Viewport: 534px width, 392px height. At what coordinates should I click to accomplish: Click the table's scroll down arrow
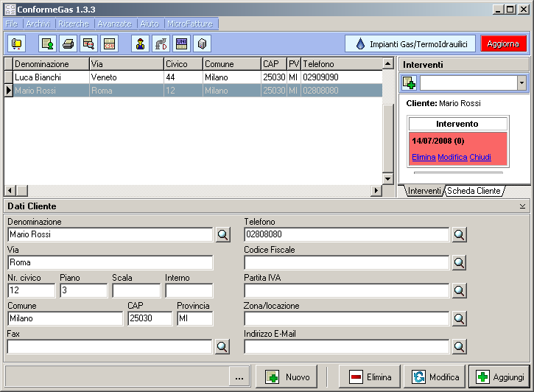(x=387, y=178)
